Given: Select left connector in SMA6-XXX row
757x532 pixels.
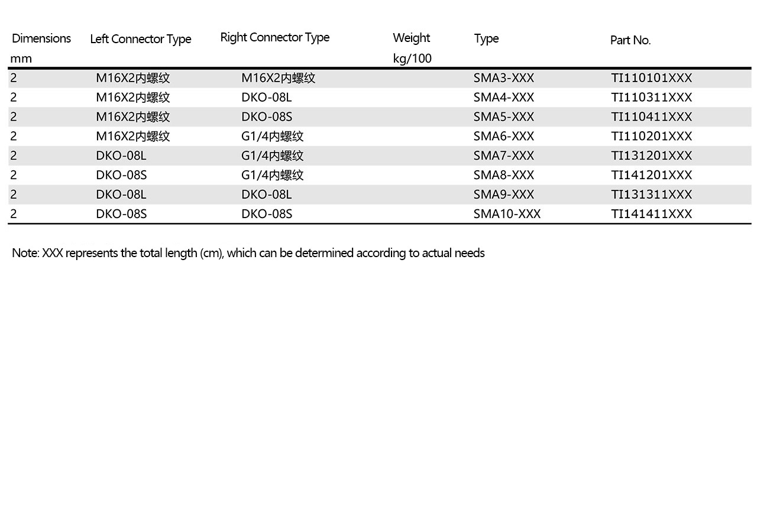Looking at the screenshot, I should [133, 137].
